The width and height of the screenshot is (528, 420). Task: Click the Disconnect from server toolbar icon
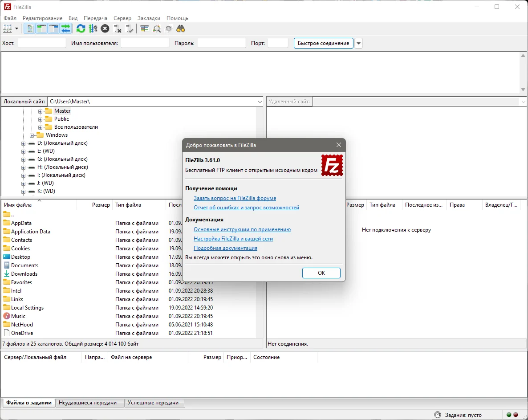(117, 29)
